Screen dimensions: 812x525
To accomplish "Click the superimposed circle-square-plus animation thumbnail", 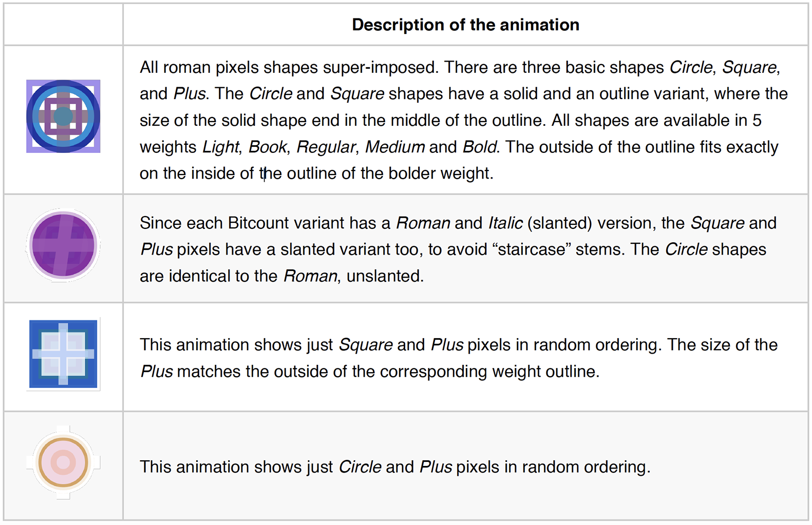I will [63, 116].
